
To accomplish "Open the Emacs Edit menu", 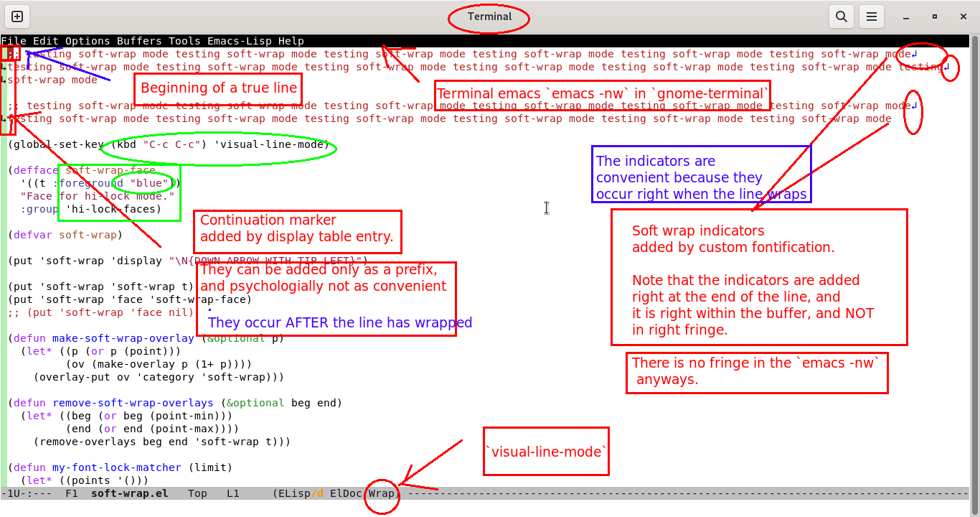I will pos(46,41).
